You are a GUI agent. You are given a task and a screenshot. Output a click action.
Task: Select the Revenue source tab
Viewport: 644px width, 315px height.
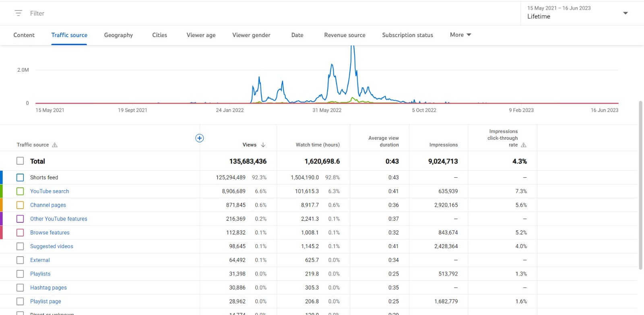(345, 35)
